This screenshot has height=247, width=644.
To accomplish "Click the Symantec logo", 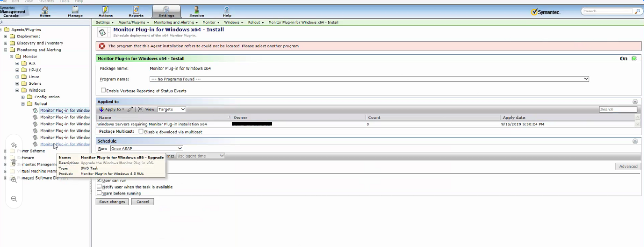I will pos(546,12).
